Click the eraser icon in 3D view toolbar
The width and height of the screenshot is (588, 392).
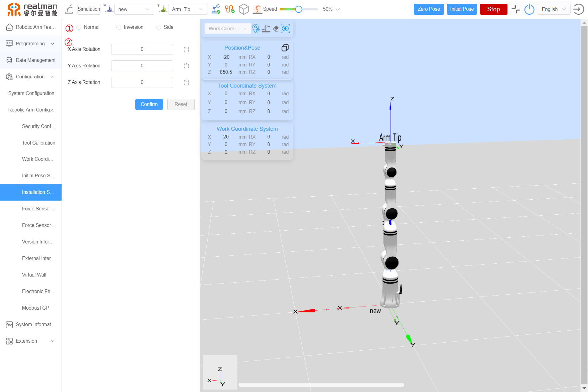pos(276,28)
